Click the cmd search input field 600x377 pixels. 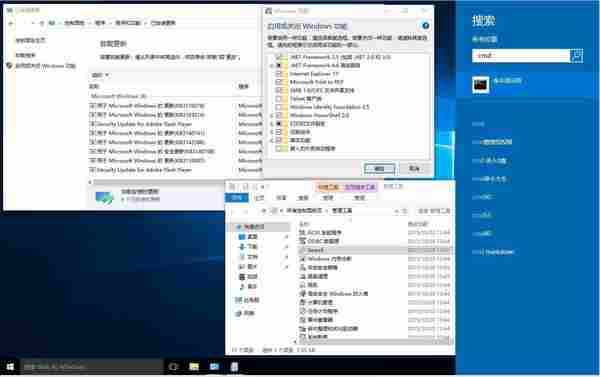(521, 55)
